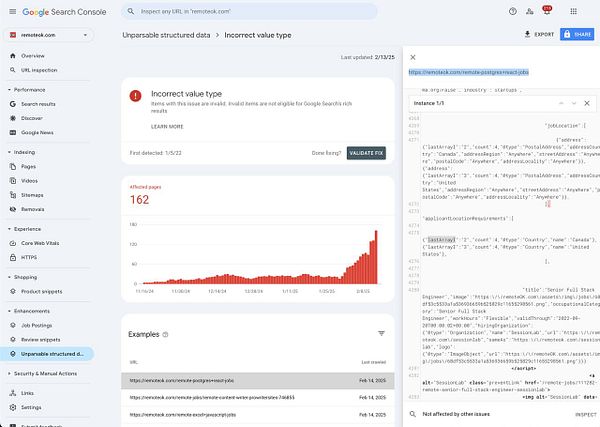Click the Review snippets icon
600x427 pixels.
coord(13,339)
